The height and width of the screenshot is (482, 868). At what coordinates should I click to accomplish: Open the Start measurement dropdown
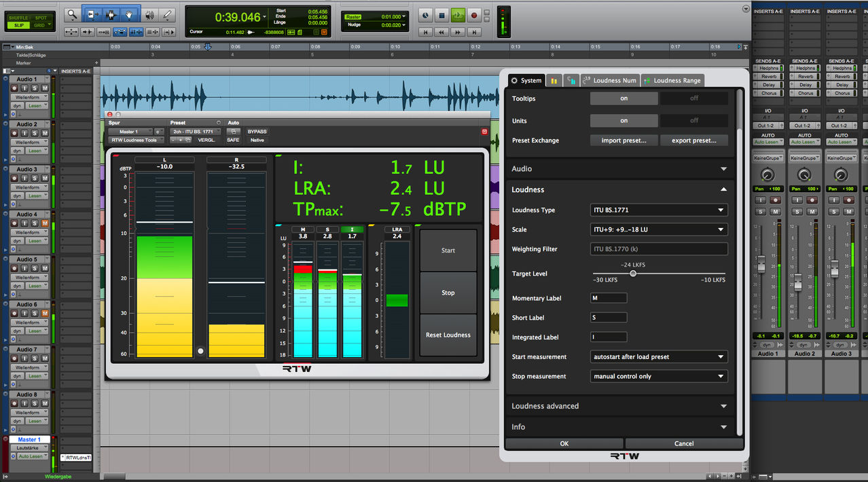point(659,356)
